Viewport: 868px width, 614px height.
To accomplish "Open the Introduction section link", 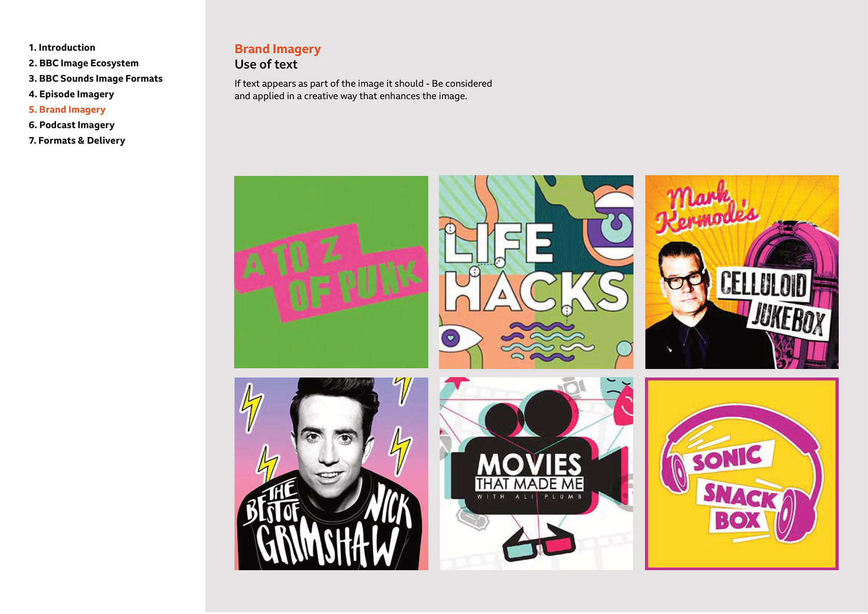I will tap(62, 47).
